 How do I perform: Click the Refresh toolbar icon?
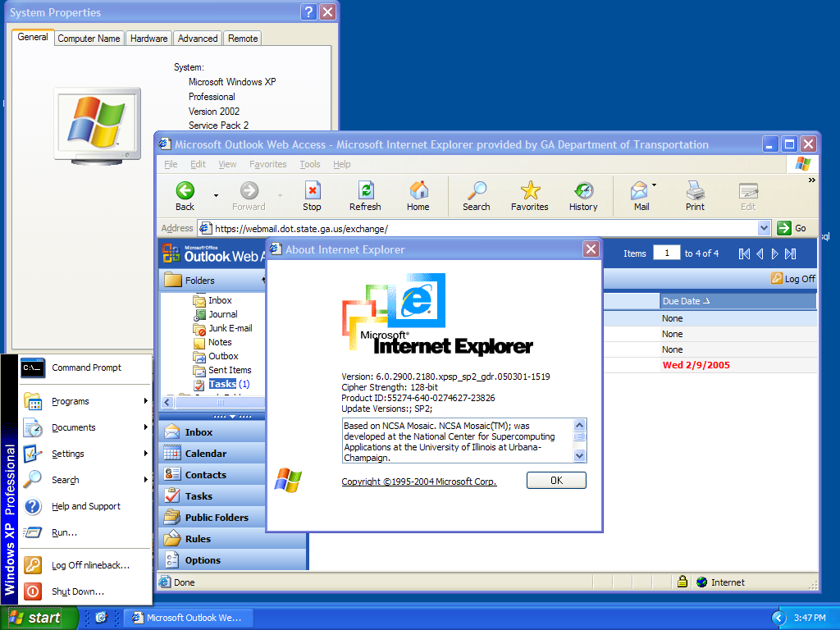pyautogui.click(x=365, y=196)
